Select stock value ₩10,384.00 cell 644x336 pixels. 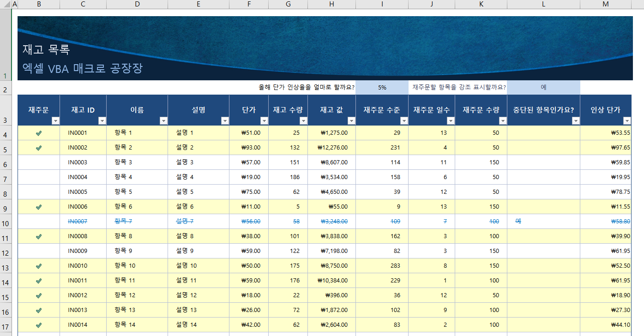pyautogui.click(x=331, y=281)
